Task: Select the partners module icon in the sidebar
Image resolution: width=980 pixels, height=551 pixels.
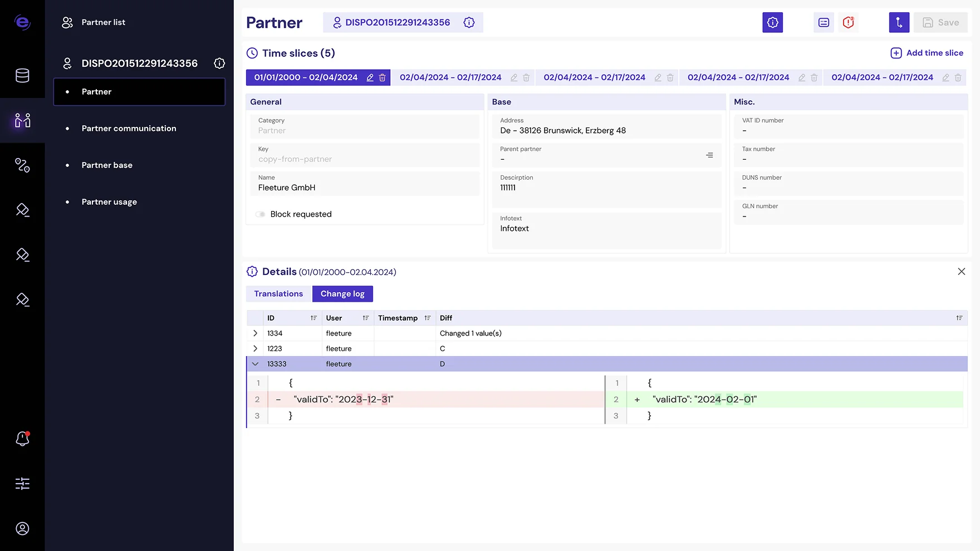Action: 22,120
